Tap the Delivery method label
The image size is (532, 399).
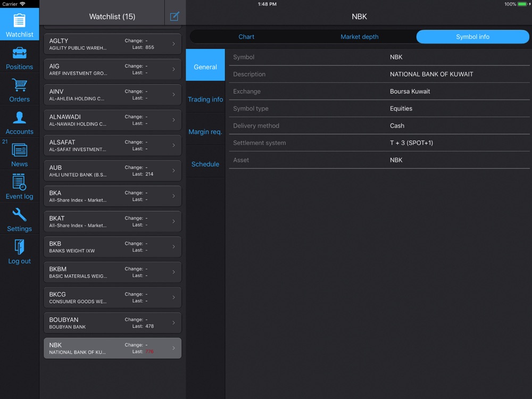coord(256,126)
